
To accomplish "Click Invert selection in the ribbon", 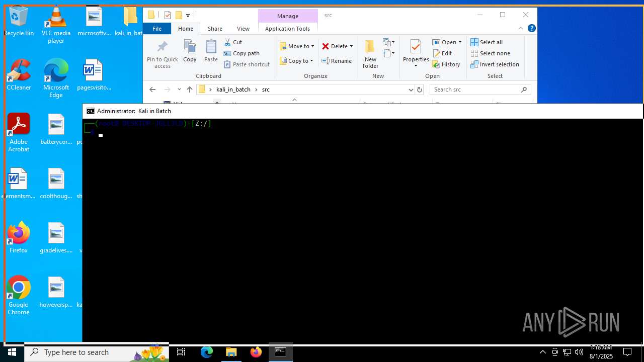I will tap(495, 64).
